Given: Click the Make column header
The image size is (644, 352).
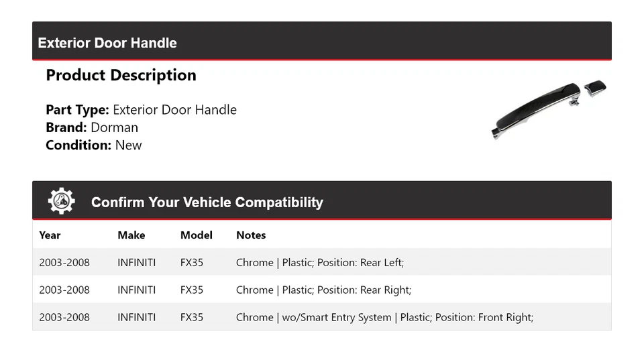Looking at the screenshot, I should 131,235.
